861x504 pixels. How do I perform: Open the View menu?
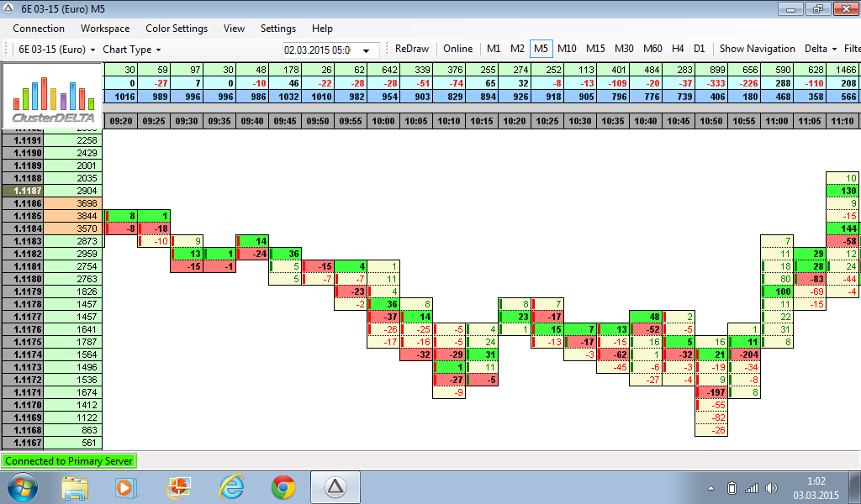click(x=234, y=29)
